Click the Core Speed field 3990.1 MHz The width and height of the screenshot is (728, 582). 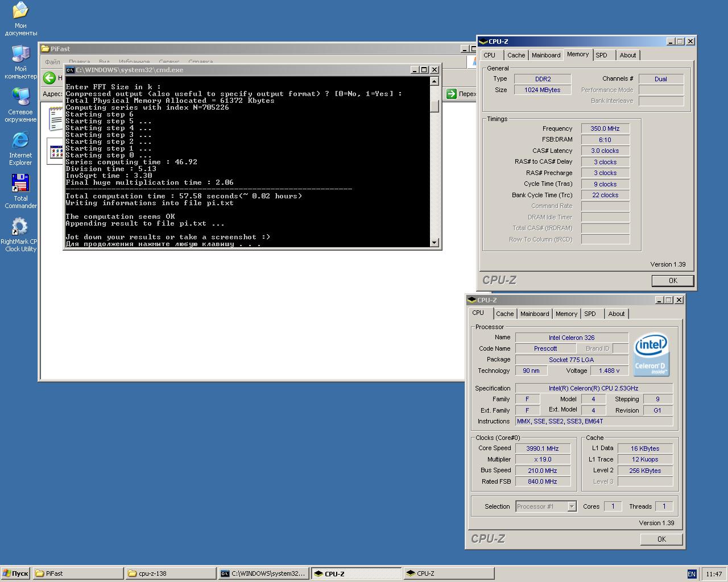click(542, 448)
